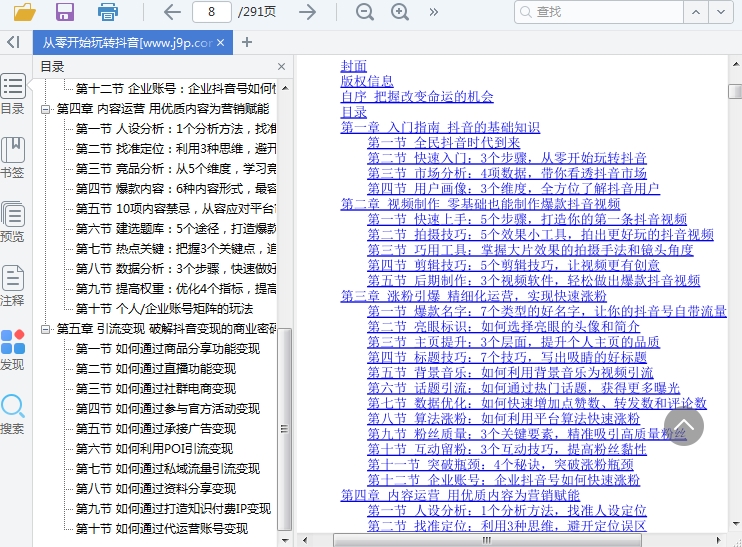Screen dimensions: 742x547
Task: Open the 目录 page link
Action: 353,112
